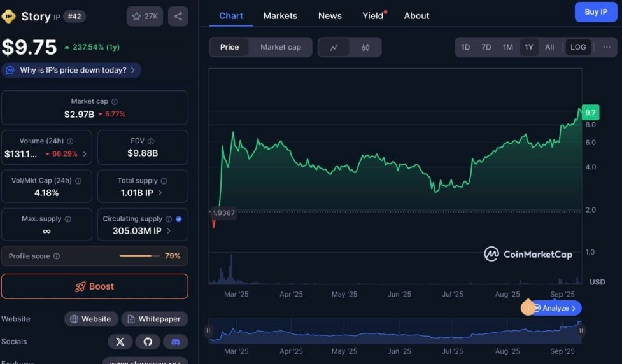Click the Buy IP button

[596, 12]
